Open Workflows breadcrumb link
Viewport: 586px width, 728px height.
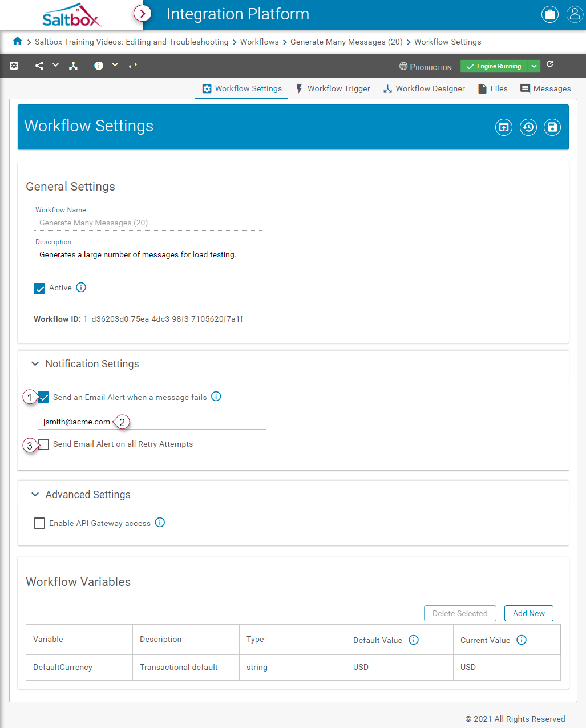260,42
